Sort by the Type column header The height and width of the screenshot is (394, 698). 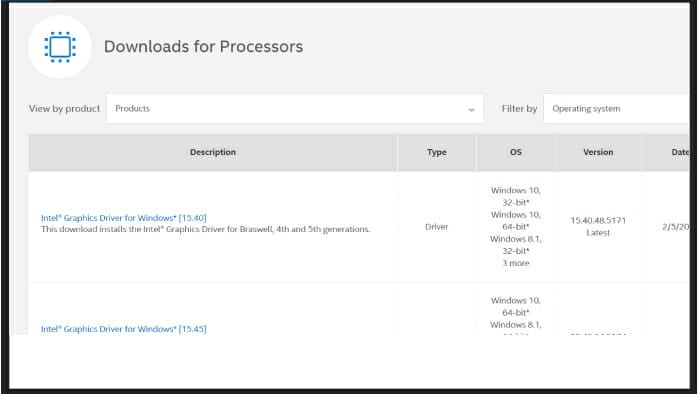(x=437, y=152)
